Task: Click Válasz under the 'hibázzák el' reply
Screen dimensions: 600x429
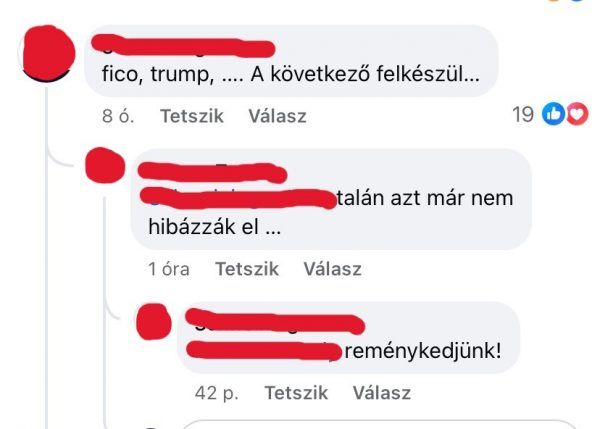Action: click(333, 269)
